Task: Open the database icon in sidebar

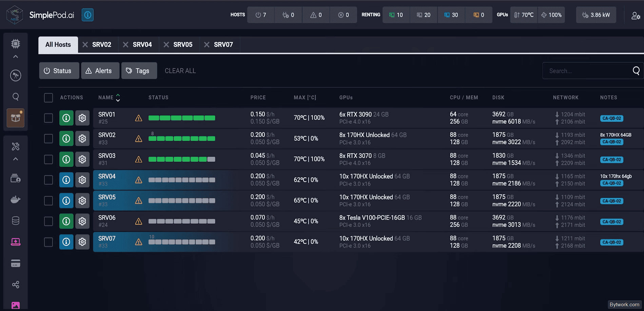Action: (x=16, y=221)
